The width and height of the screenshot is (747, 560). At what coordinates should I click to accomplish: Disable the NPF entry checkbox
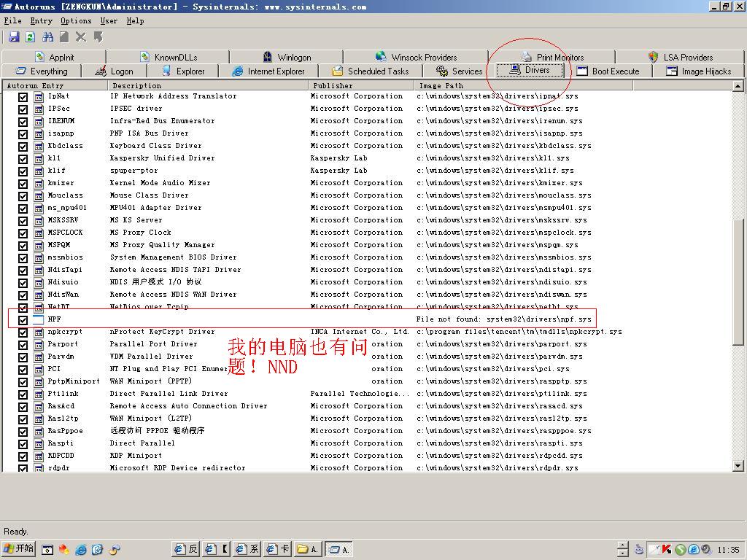[x=23, y=319]
